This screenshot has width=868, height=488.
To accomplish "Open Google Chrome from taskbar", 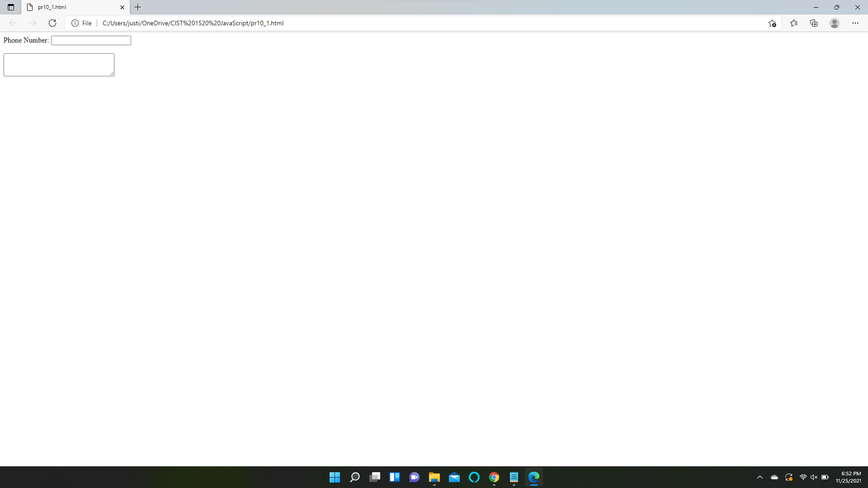I will point(494,477).
